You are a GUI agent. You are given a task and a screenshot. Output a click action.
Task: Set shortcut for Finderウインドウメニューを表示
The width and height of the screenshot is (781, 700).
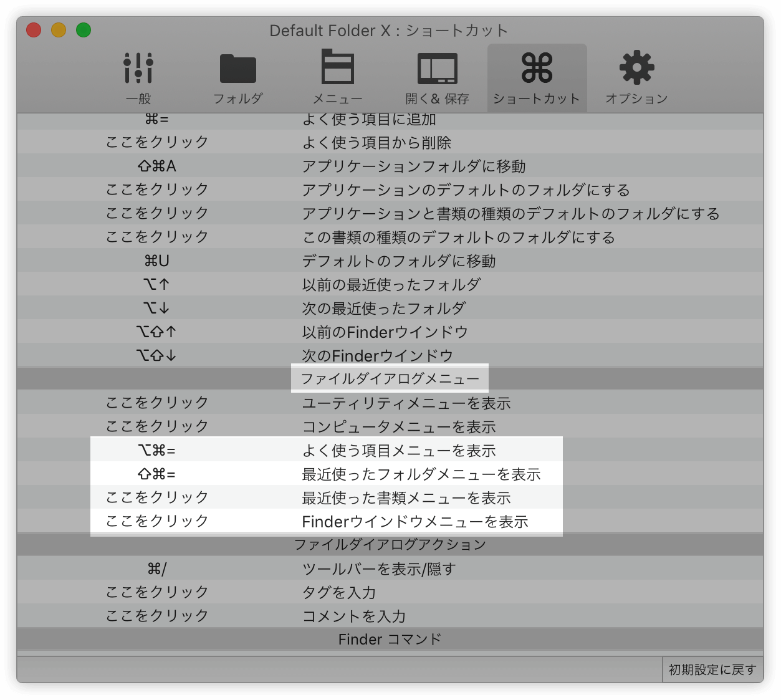click(x=157, y=521)
